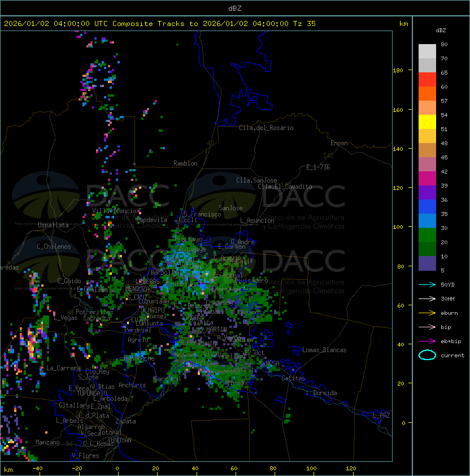Click the '-40' tick on bottom km axis

tap(37, 469)
